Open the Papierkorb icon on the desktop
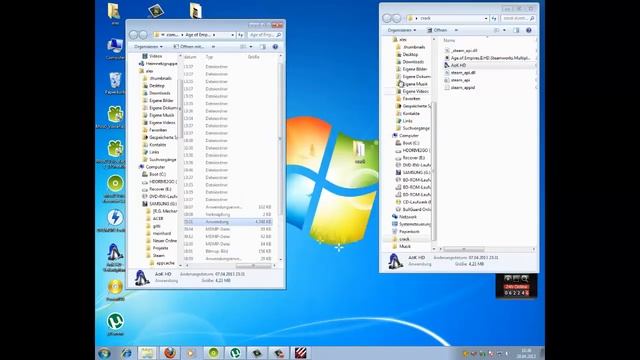The width and height of the screenshot is (640, 360). [115, 83]
